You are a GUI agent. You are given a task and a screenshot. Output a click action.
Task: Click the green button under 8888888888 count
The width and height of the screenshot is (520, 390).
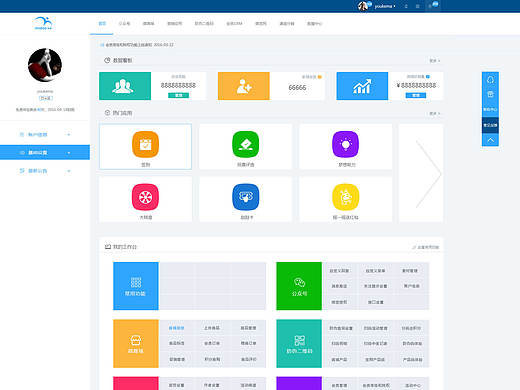point(178,95)
